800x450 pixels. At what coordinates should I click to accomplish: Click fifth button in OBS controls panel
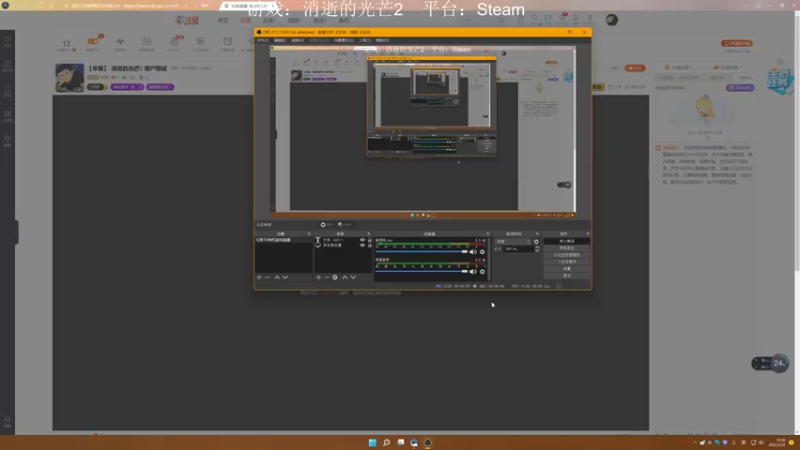pyautogui.click(x=566, y=268)
